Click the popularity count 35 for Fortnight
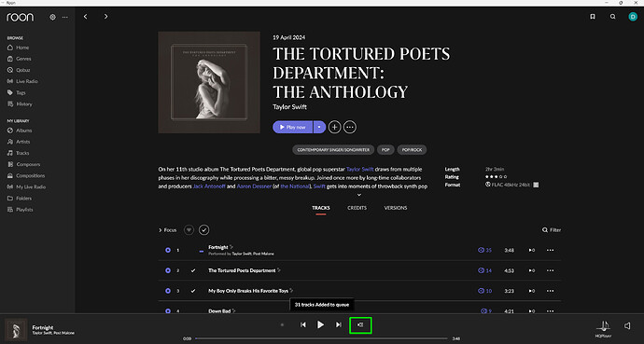Screen dimensions: 644x344 pos(484,250)
